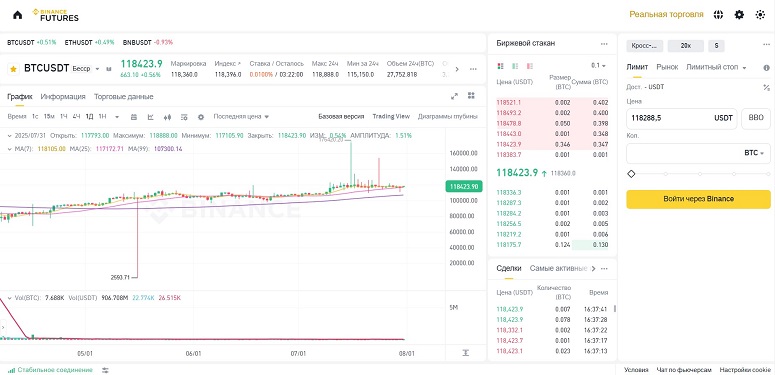Viewport: 775px width, 375px height.
Task: Open chart layout grid icon
Action: click(x=471, y=96)
